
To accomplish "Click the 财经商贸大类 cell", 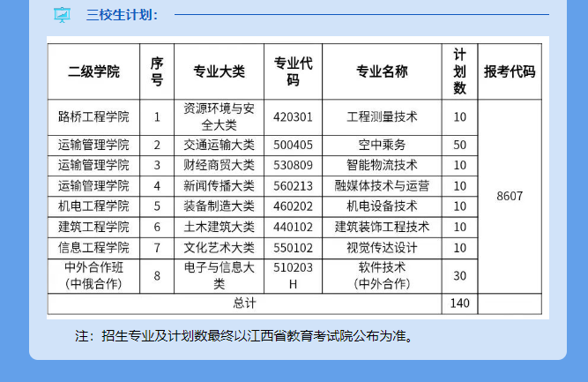I will point(219,166).
